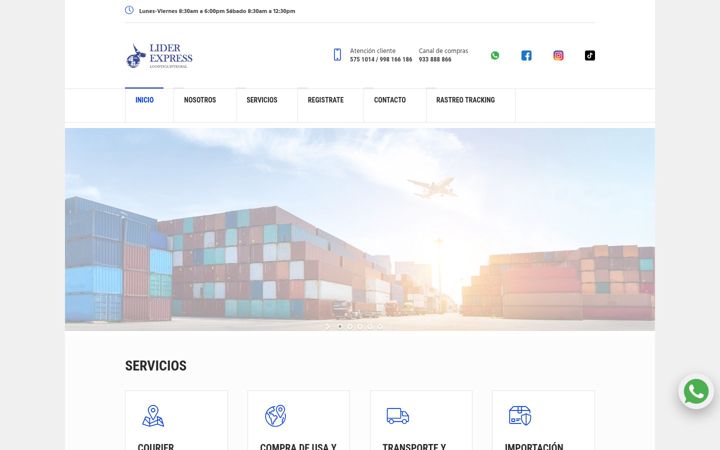Open the Servicios menu item
Image resolution: width=720 pixels, height=450 pixels.
click(x=262, y=100)
